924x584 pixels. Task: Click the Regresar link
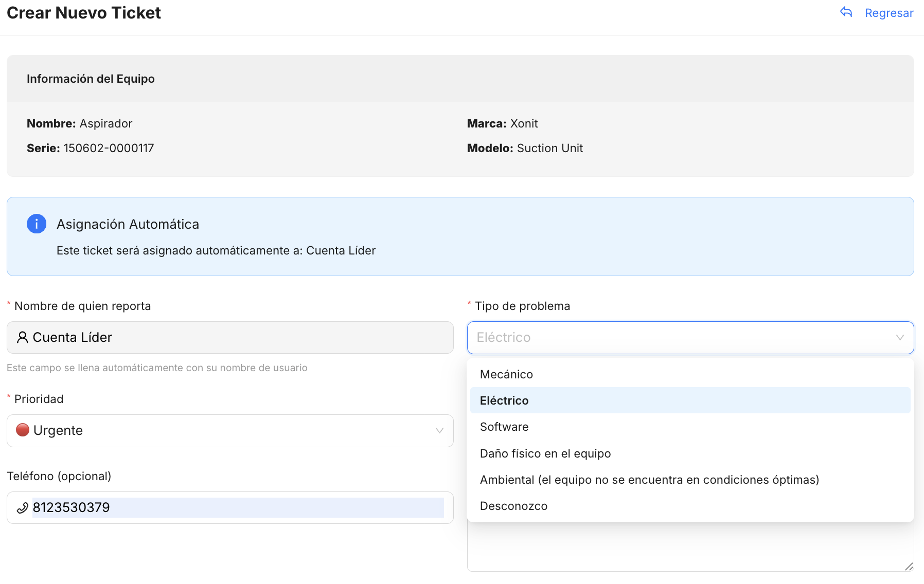tap(889, 13)
